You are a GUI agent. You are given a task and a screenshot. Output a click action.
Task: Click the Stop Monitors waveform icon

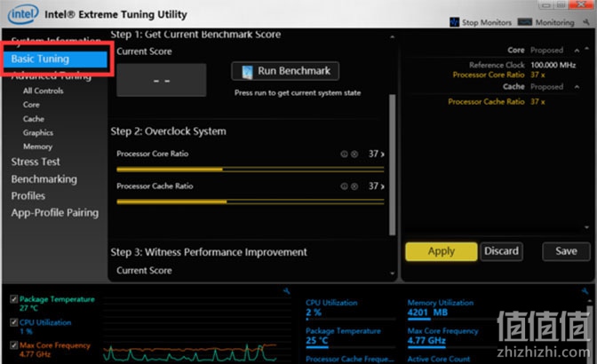pyautogui.click(x=454, y=22)
